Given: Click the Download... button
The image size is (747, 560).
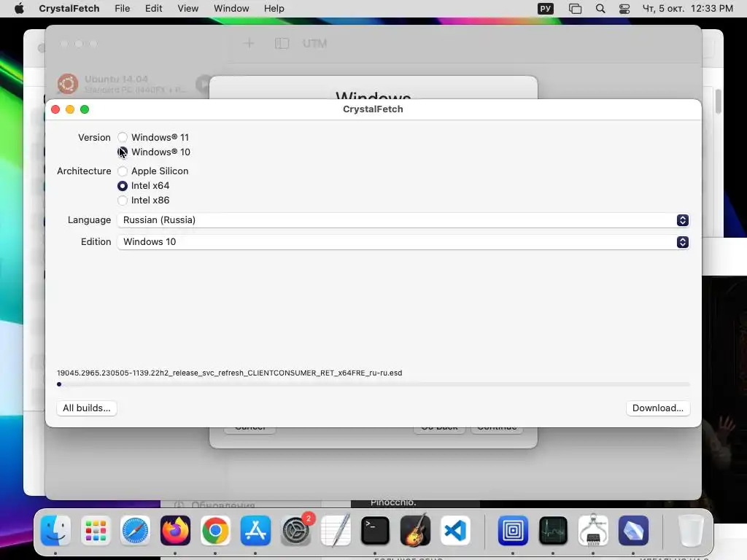Looking at the screenshot, I should [657, 408].
